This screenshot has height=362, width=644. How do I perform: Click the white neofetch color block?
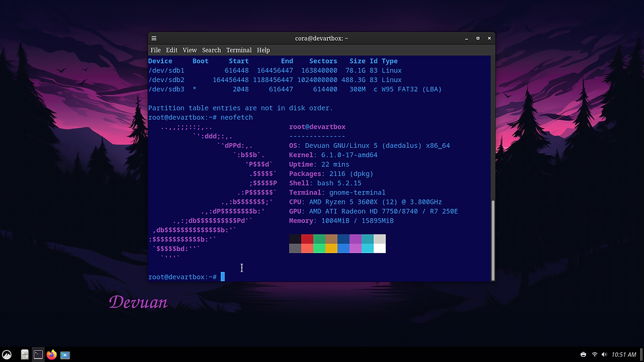coord(380,248)
